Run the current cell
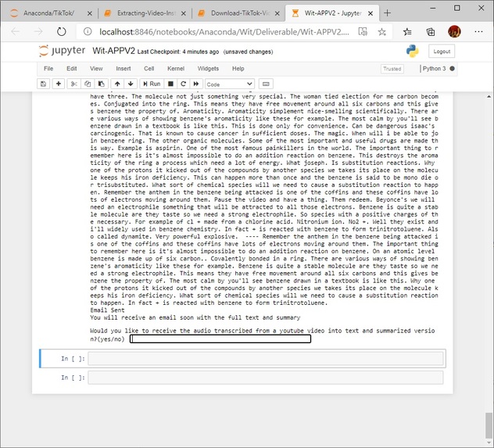Image resolution: width=494 pixels, height=448 pixels. coord(152,84)
